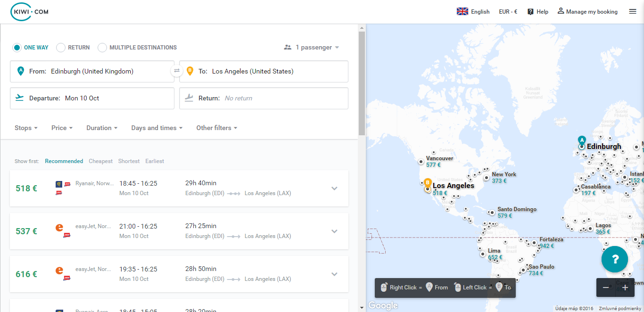This screenshot has width=644, height=312.
Task: Click the Kiwi.com logo
Action: [x=29, y=12]
